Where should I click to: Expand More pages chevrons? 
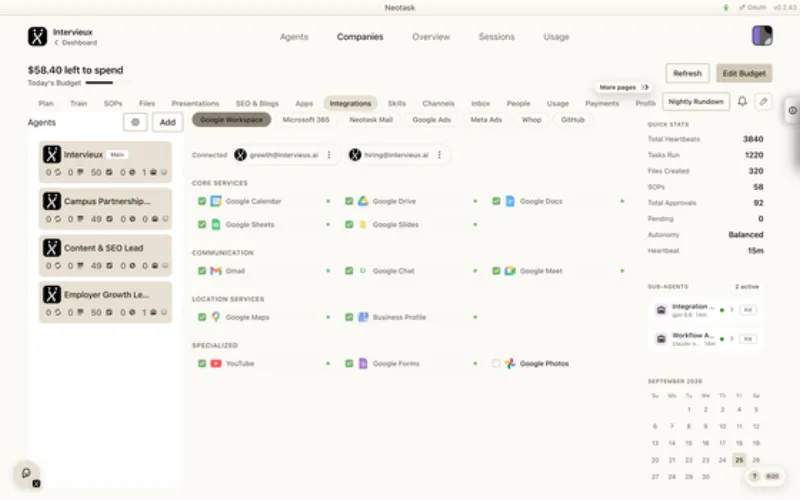tap(645, 87)
